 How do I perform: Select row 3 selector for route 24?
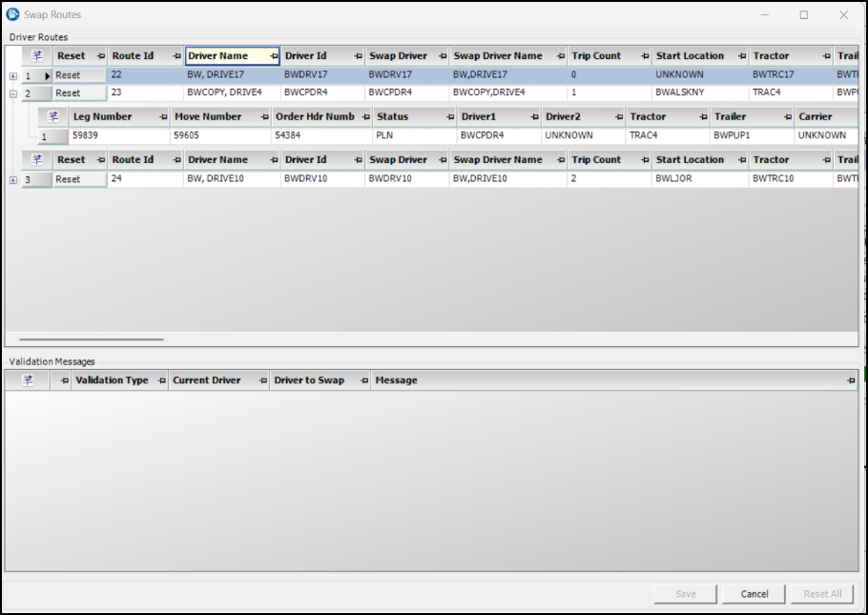click(x=36, y=180)
